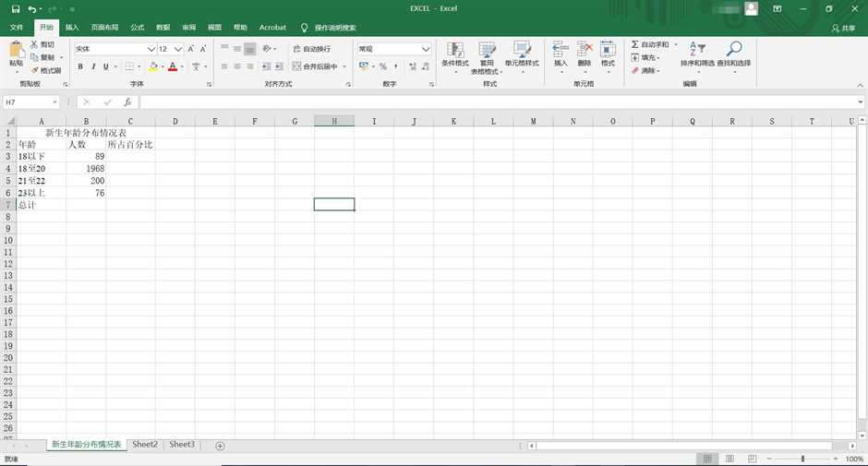Click the Cut (剪切) scissors icon

coord(34,44)
